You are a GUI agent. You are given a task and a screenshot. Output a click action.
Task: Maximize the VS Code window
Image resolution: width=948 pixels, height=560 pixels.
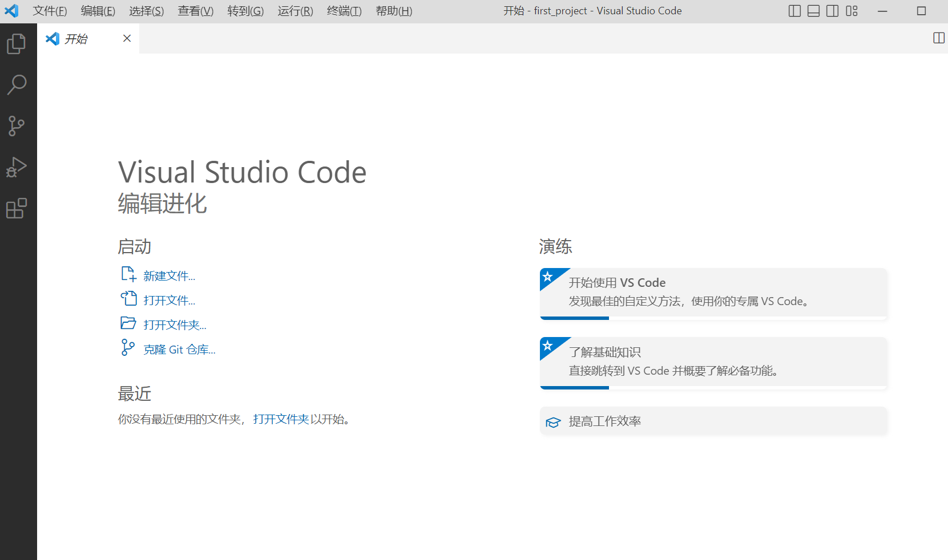point(921,11)
